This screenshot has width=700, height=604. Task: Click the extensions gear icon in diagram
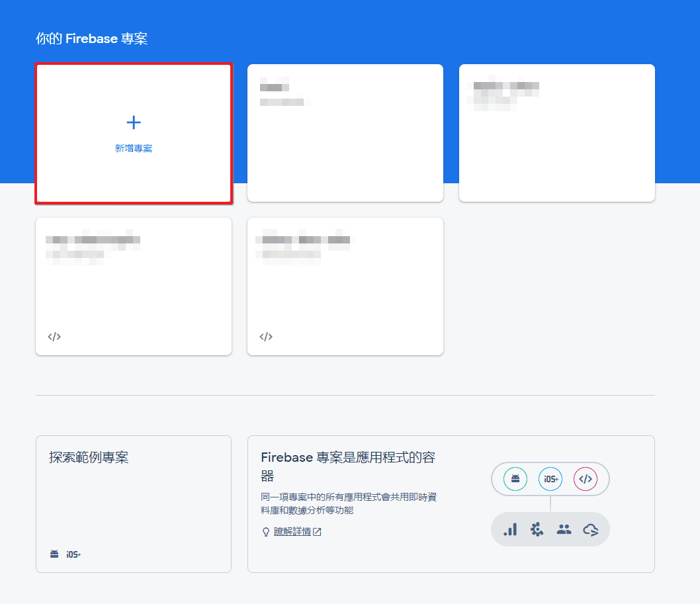coord(537,529)
